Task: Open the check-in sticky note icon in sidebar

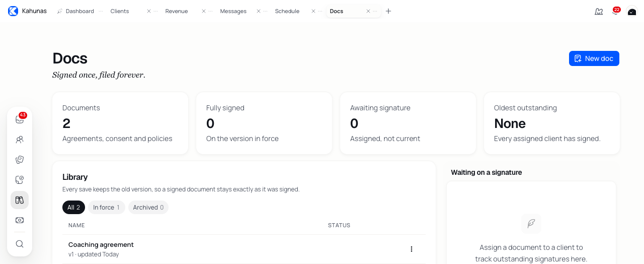Action: pos(20,180)
